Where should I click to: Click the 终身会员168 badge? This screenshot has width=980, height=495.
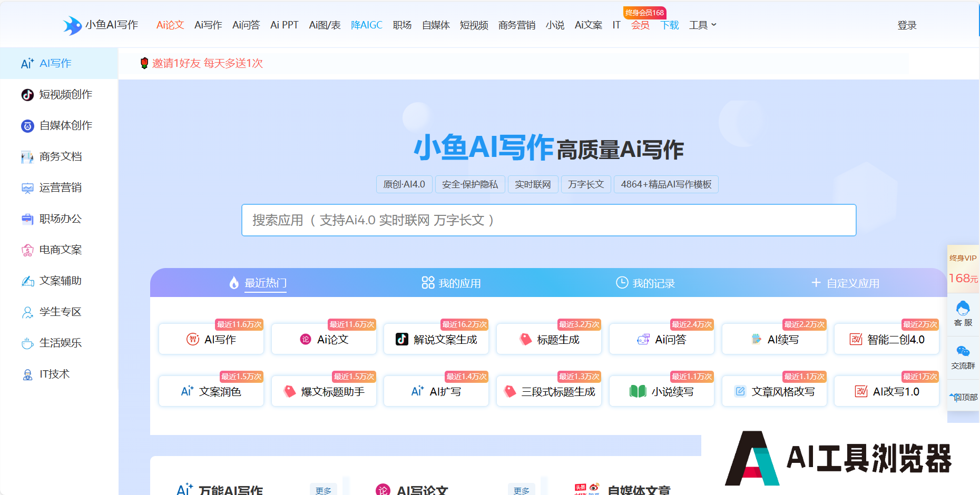tap(644, 13)
